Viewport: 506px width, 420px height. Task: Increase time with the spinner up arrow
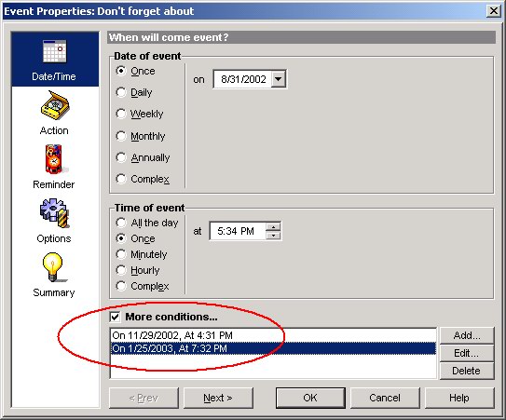point(273,227)
